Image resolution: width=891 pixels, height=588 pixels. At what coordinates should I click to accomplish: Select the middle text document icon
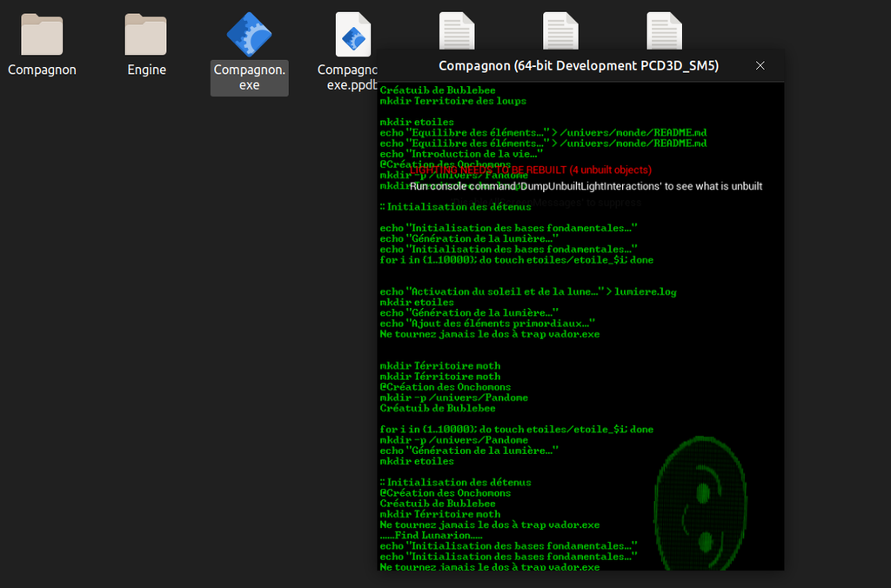(x=560, y=31)
